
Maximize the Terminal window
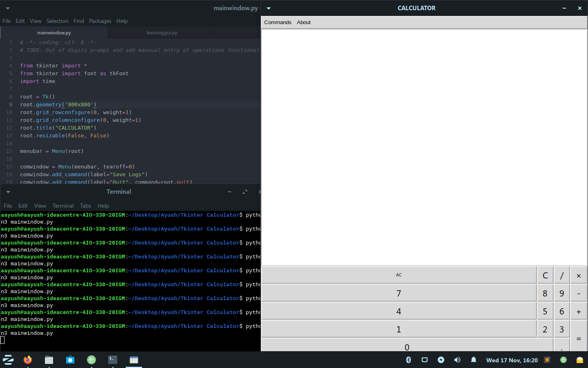tap(245, 192)
